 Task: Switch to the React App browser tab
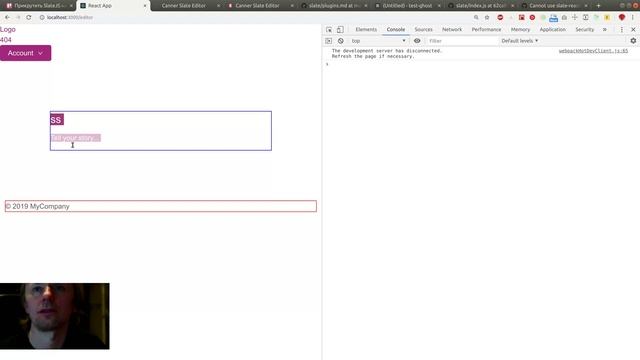113,6
